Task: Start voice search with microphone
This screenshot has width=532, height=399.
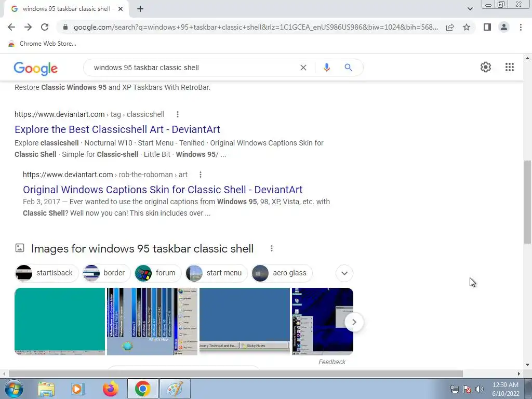Action: (326, 68)
